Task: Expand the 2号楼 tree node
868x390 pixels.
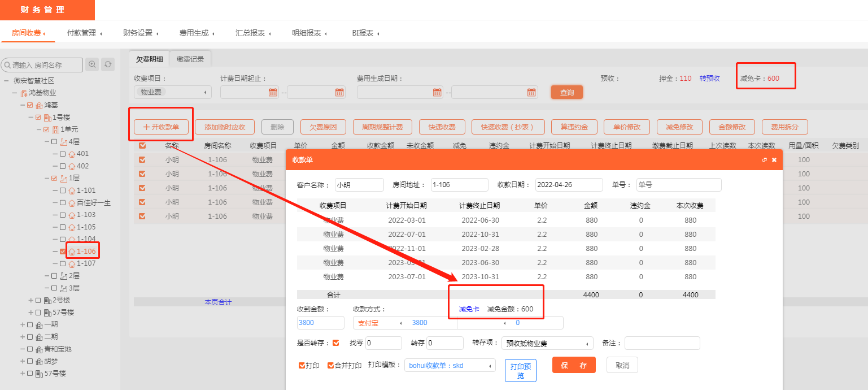Action: [x=30, y=300]
